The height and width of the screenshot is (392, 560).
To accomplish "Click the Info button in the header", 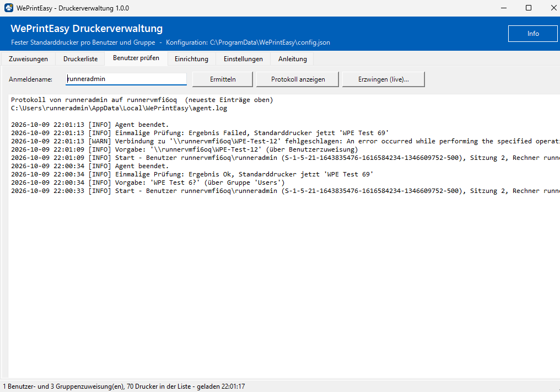I will (533, 34).
